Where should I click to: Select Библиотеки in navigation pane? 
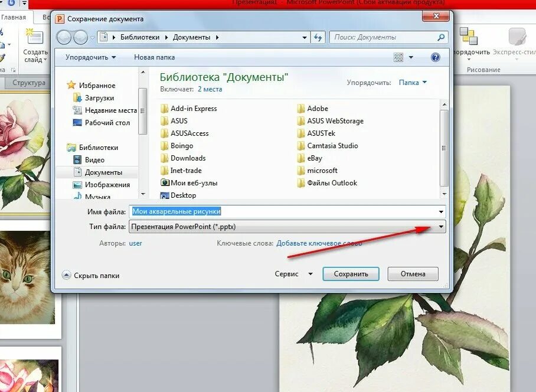[92, 148]
